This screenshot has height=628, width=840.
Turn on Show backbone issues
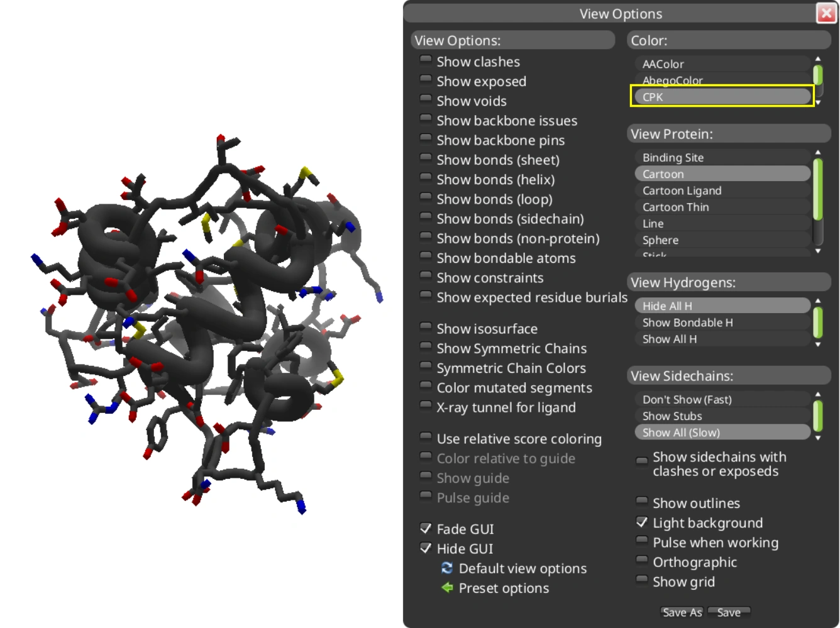(426, 119)
